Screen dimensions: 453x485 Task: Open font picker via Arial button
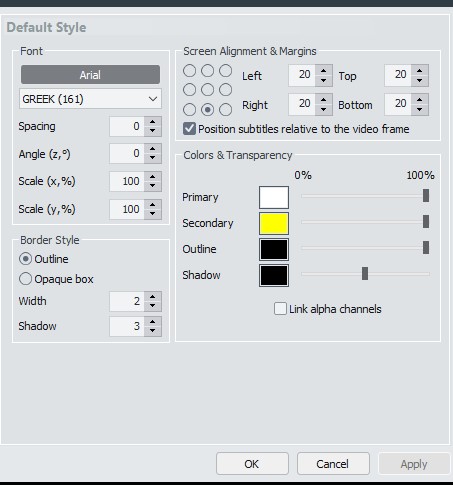[90, 74]
